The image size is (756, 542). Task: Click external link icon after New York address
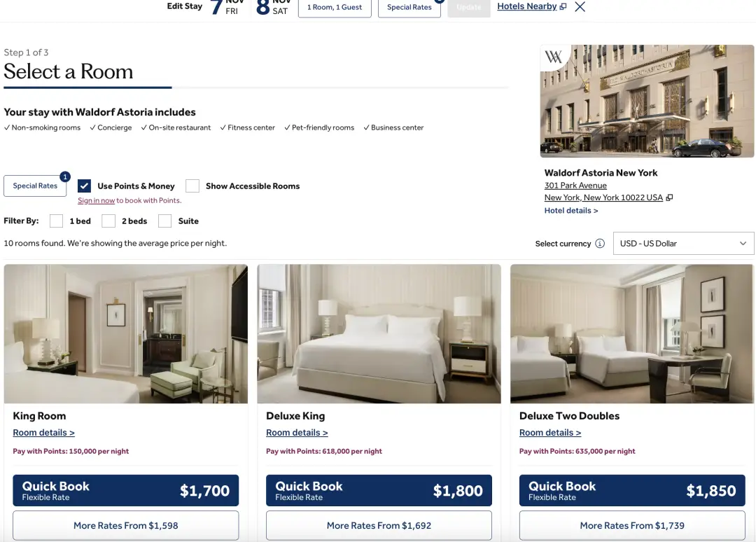coord(669,197)
